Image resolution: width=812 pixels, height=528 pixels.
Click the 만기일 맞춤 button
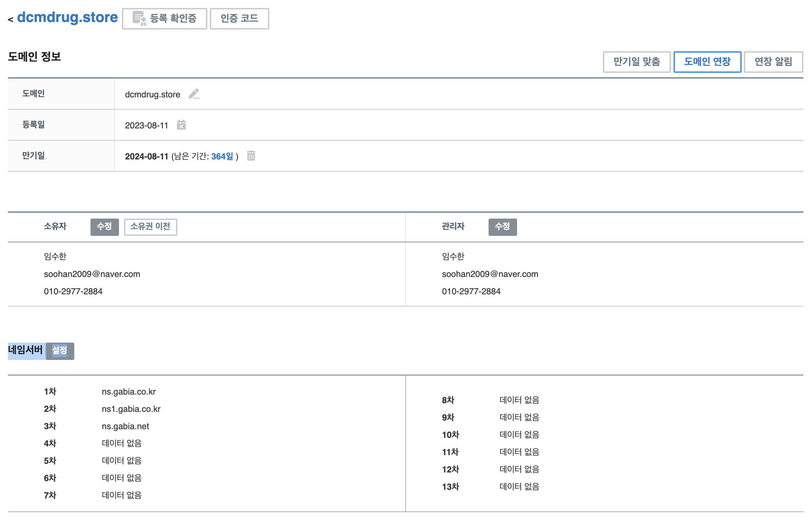[636, 62]
